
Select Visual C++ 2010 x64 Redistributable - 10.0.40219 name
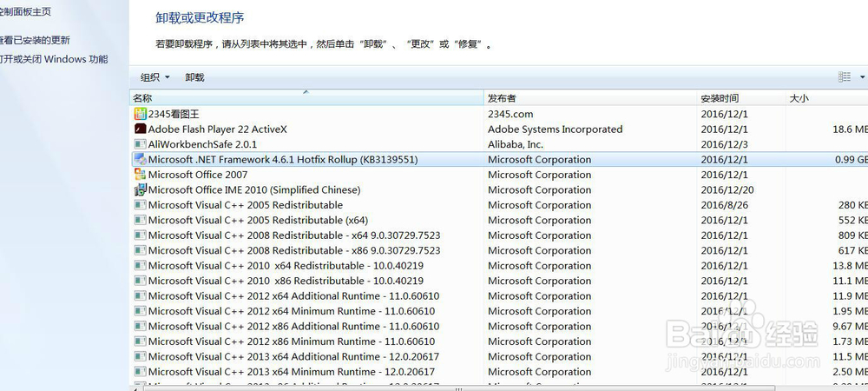click(x=286, y=265)
